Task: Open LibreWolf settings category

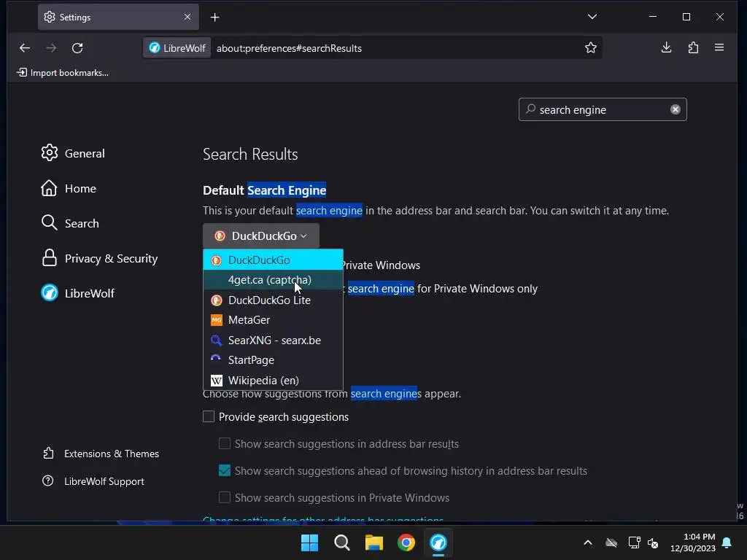Action: (x=77, y=293)
